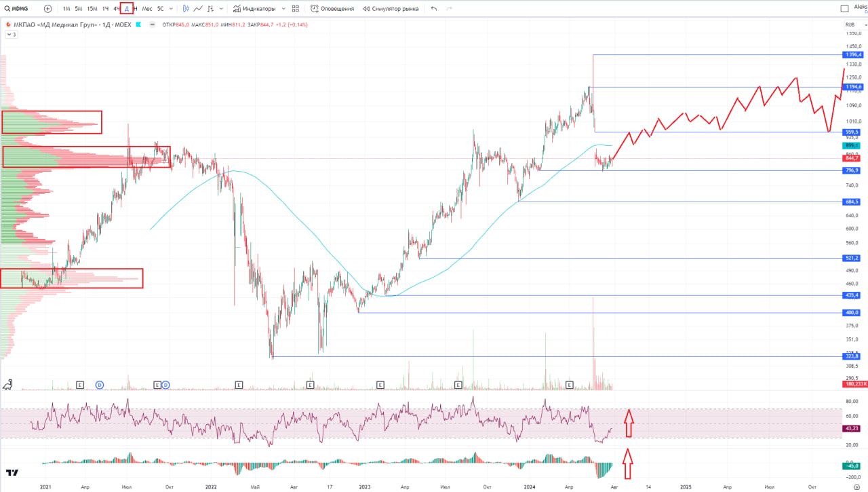
Task: Select the 1Ч hourly timeframe
Action: 105,9
